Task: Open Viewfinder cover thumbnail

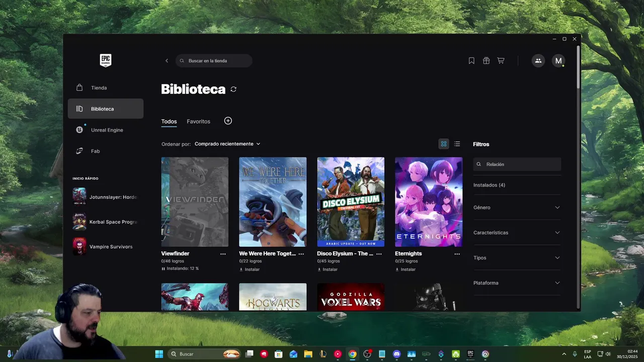Action: [x=195, y=202]
